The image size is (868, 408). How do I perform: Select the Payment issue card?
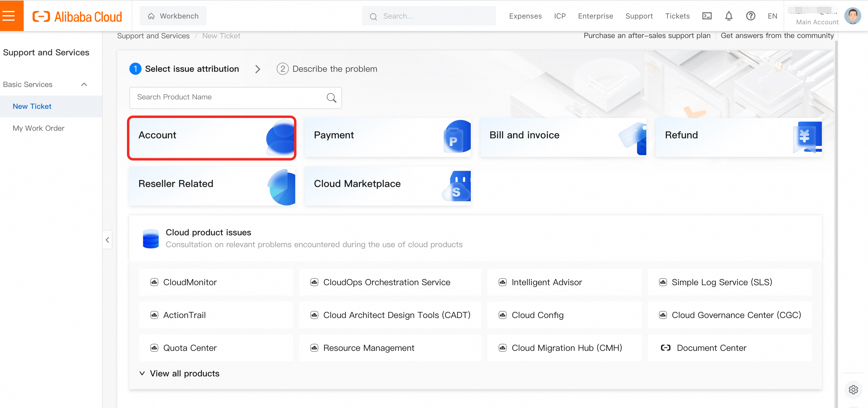pos(388,137)
